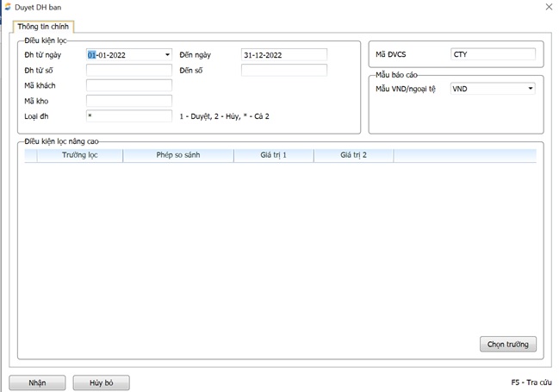
Task: Switch to the Thông tin chính tab
Action: (45, 27)
